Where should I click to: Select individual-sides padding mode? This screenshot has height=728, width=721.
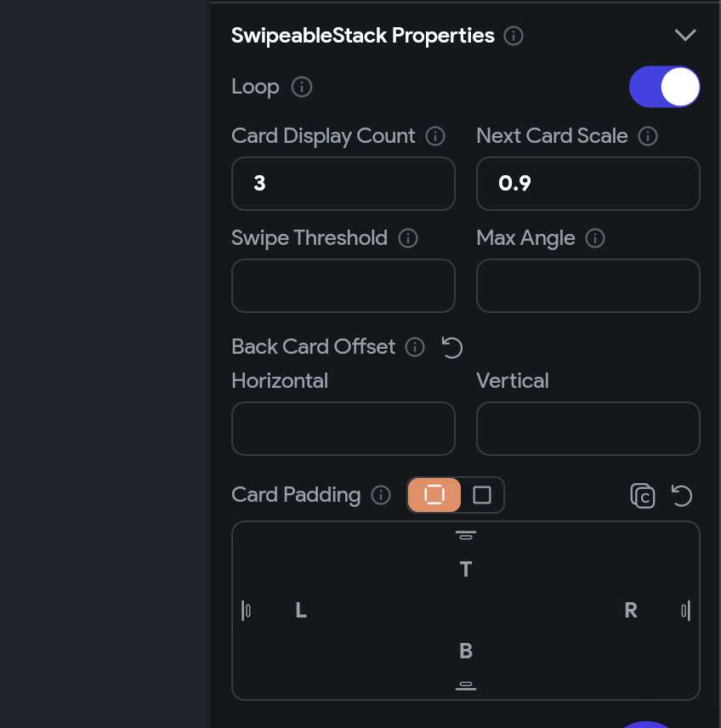434,495
